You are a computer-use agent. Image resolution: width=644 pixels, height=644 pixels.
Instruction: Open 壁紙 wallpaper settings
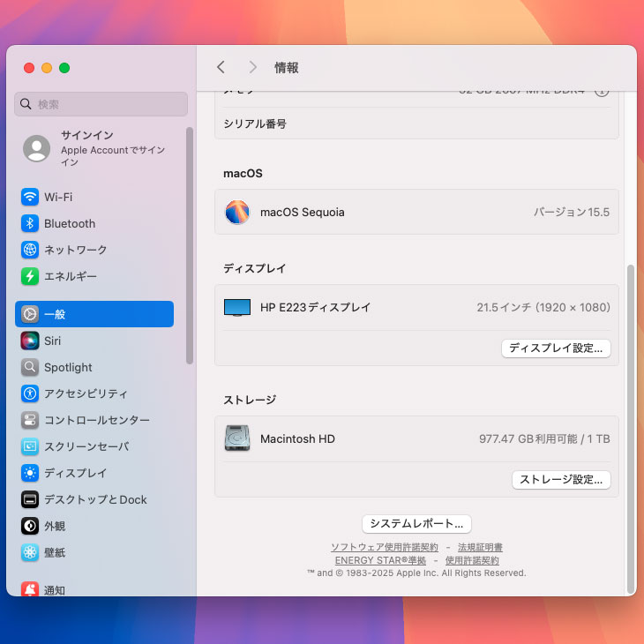(x=94, y=552)
